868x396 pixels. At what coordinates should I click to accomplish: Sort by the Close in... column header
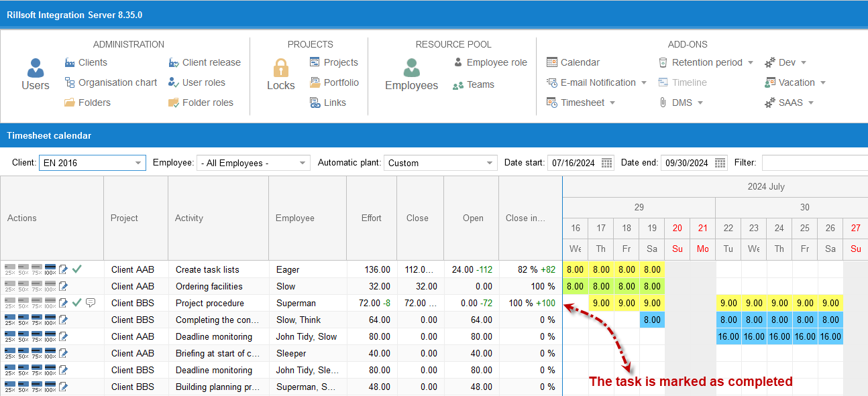coord(530,218)
